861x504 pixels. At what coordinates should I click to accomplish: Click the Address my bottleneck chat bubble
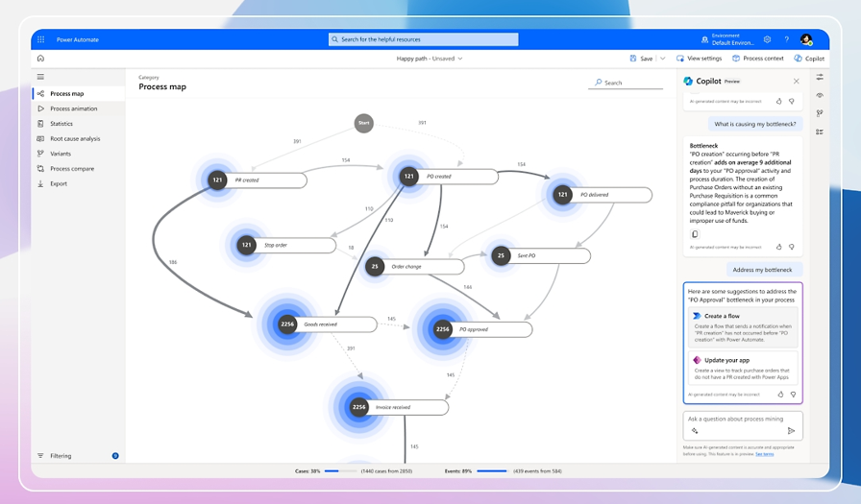[762, 270]
